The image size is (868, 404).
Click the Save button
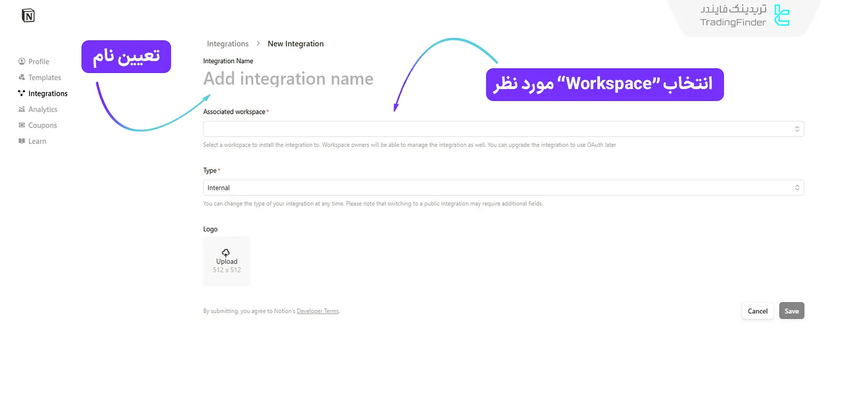coord(792,311)
